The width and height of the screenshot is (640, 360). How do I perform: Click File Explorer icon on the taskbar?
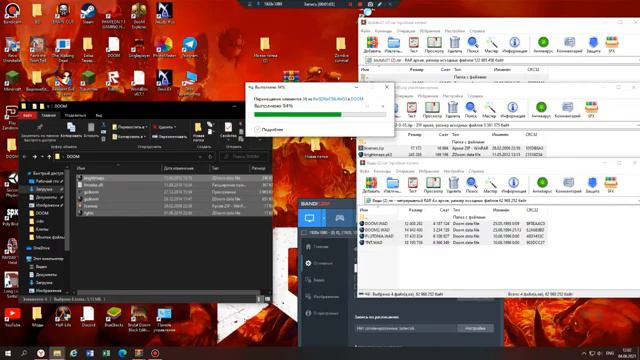pyautogui.click(x=57, y=353)
